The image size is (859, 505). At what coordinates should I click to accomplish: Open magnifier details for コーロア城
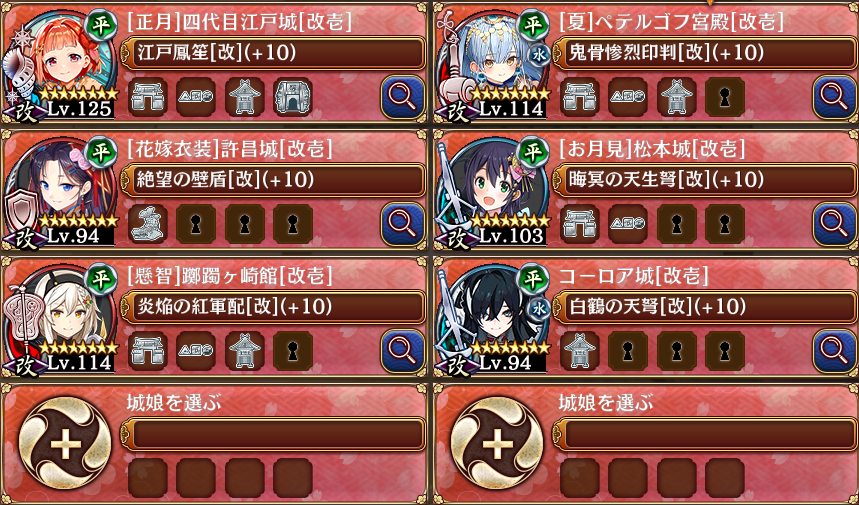pyautogui.click(x=835, y=351)
